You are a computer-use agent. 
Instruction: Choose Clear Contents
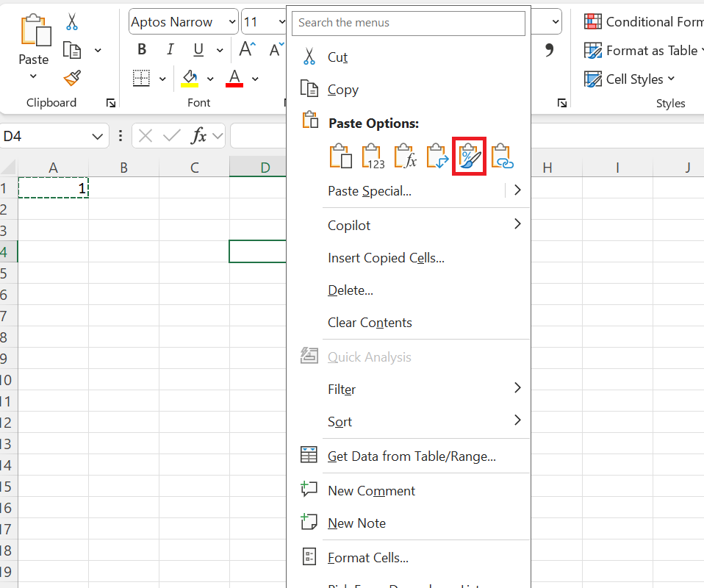(408, 323)
